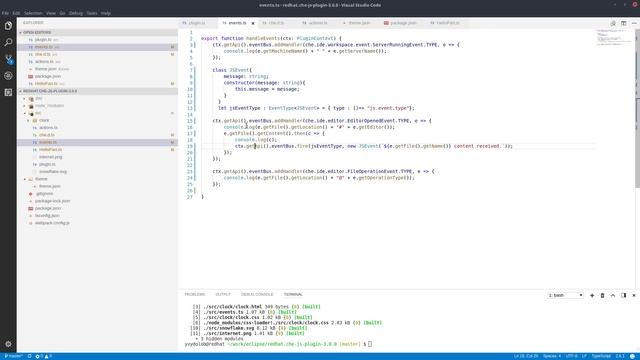This screenshot has height=360, width=640.
Task: Open the Go menu
Action: 62,13
